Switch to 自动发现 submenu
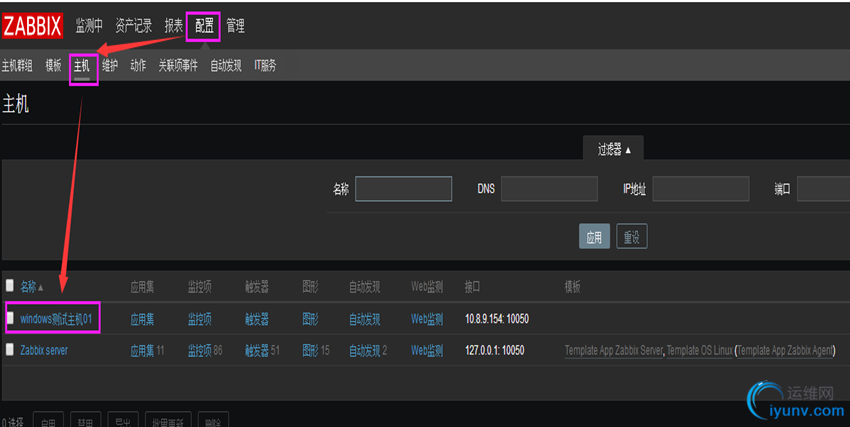 click(x=226, y=66)
